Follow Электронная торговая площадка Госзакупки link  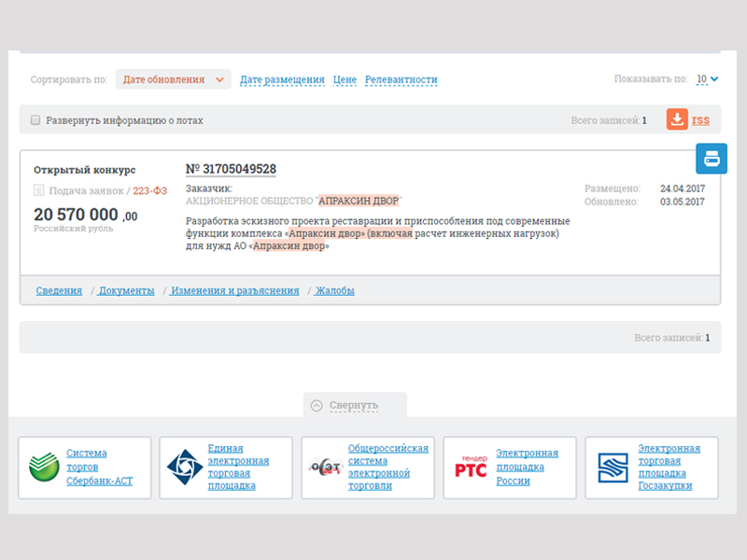pyautogui.click(x=669, y=468)
